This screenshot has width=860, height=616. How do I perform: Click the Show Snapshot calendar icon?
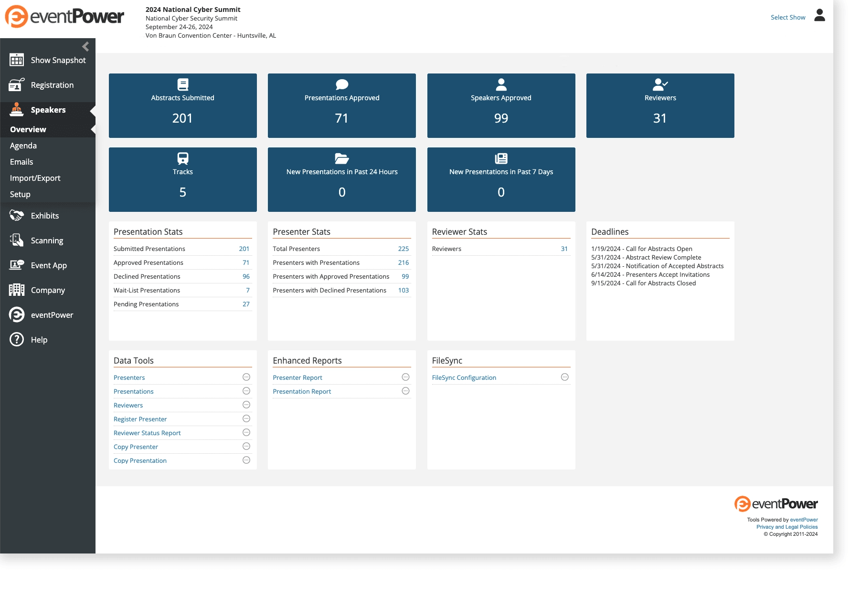click(x=17, y=60)
